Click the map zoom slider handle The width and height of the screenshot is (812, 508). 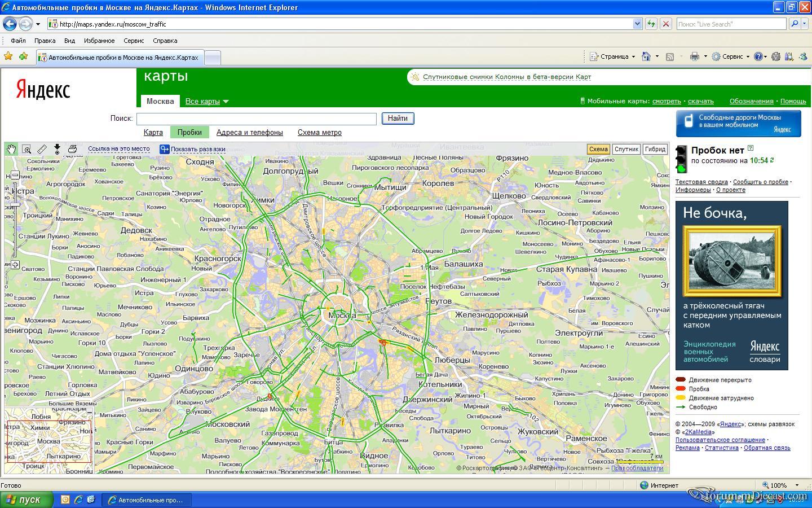[x=15, y=205]
